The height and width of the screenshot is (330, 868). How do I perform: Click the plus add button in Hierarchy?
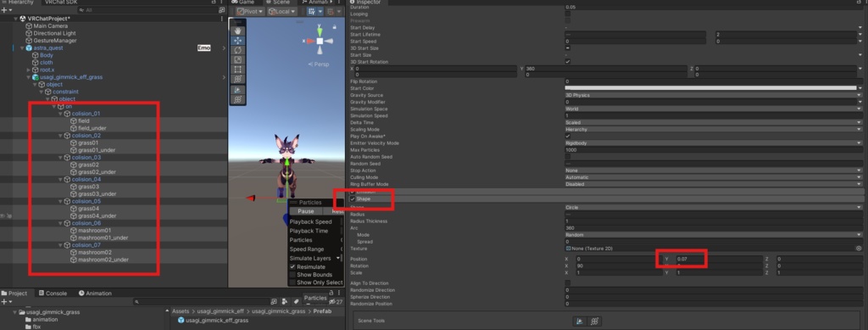4,10
